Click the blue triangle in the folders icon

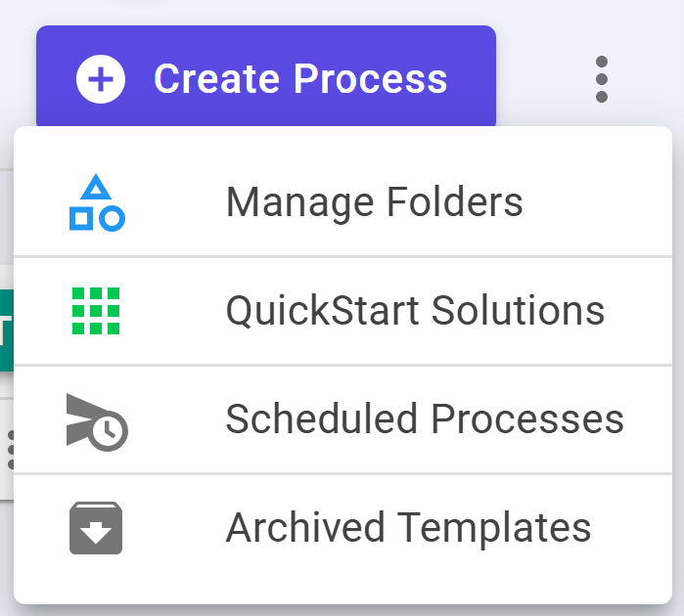pos(96,188)
